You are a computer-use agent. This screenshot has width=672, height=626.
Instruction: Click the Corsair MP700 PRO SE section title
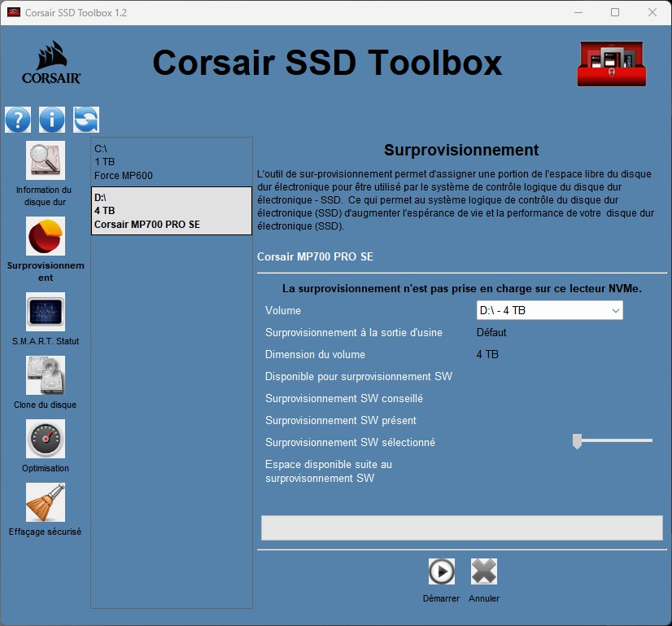pyautogui.click(x=315, y=256)
